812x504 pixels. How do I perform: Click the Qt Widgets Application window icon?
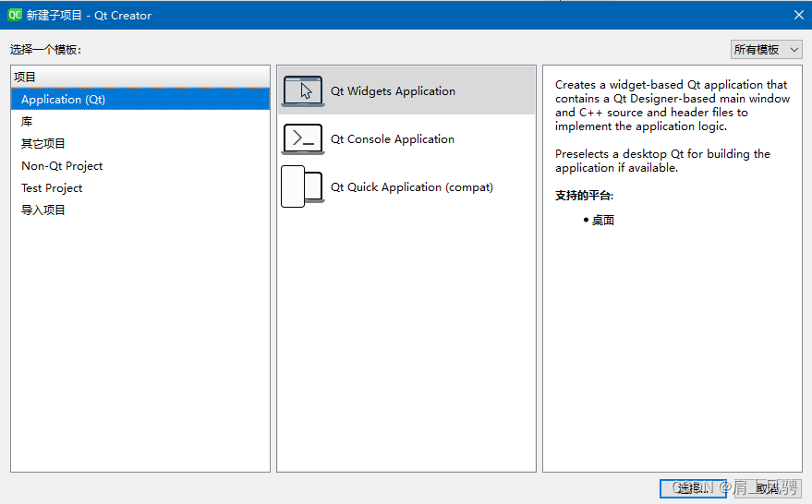303,91
